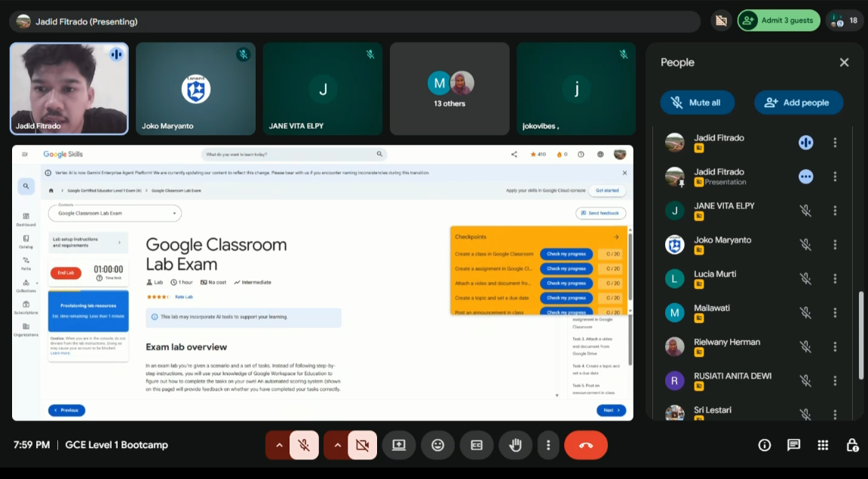The width and height of the screenshot is (868, 479).
Task: Open the Dashboard sidebar item
Action: pyautogui.click(x=26, y=220)
